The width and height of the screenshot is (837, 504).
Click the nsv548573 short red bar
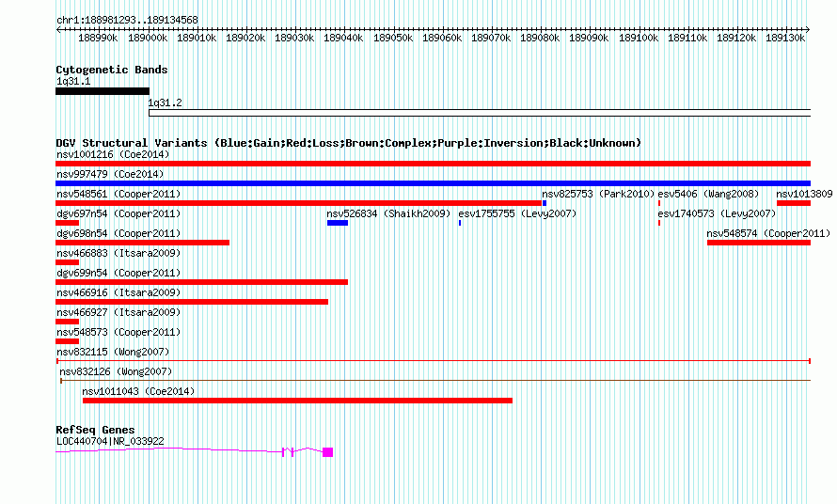click(x=68, y=341)
